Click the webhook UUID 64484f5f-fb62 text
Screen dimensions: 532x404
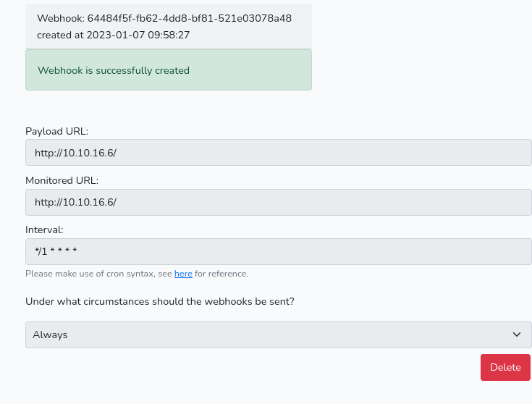point(190,18)
